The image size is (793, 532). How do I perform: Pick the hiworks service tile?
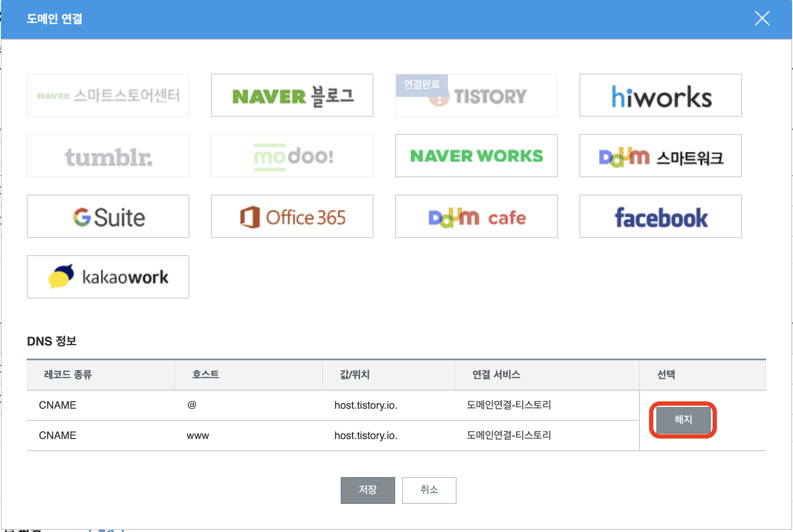tap(661, 95)
